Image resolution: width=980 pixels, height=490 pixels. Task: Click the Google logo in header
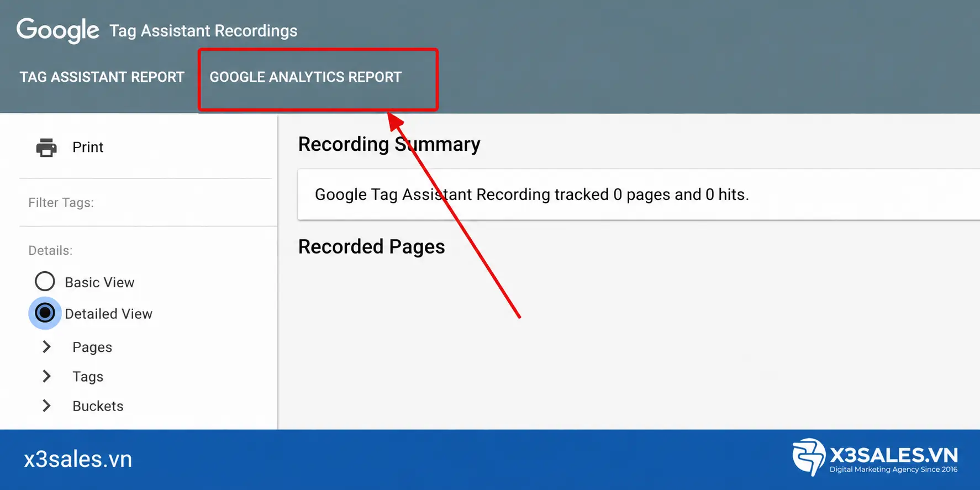click(58, 30)
